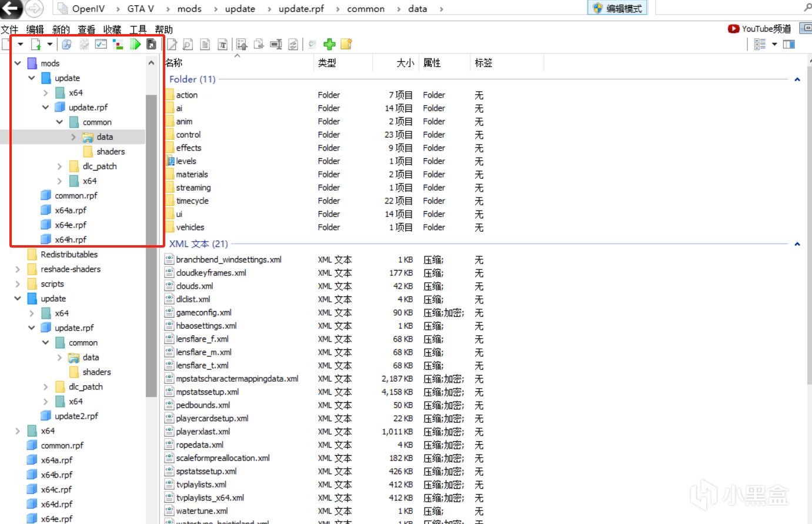Click the two-column pane icon beside the view dropdown
Viewport: 812px width, 524px height.
(x=789, y=44)
